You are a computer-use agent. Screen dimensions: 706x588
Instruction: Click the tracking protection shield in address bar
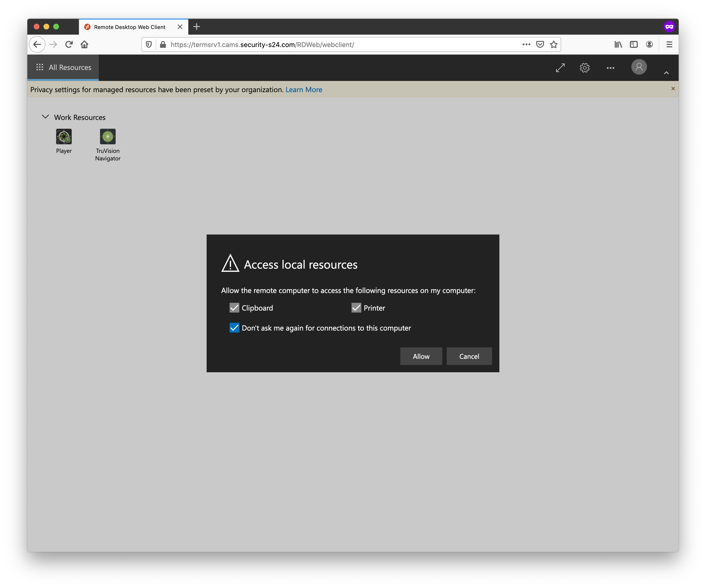(149, 44)
